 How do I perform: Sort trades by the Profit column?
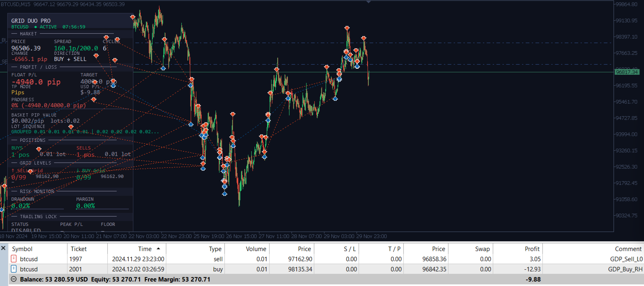(x=532, y=249)
